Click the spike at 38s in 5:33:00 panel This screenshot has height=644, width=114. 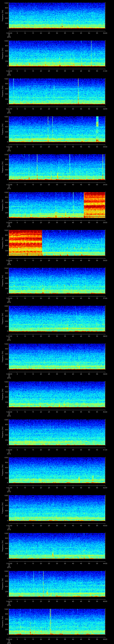point(70,165)
